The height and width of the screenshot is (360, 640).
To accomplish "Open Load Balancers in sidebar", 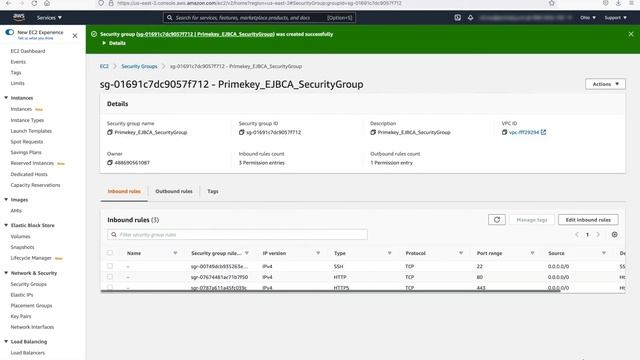I will 28,353.
